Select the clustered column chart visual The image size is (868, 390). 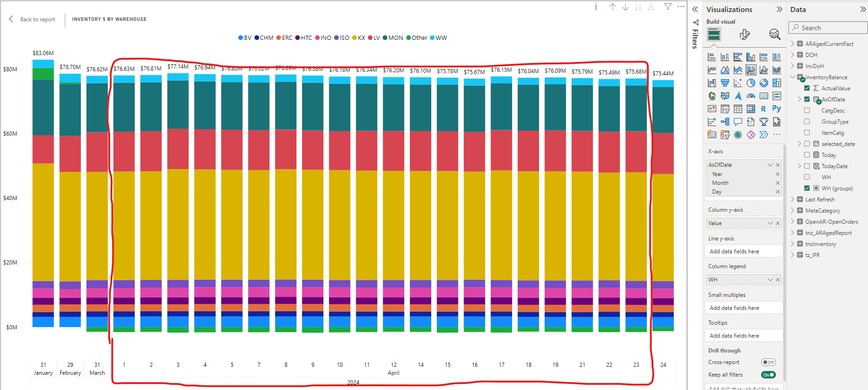coord(751,57)
